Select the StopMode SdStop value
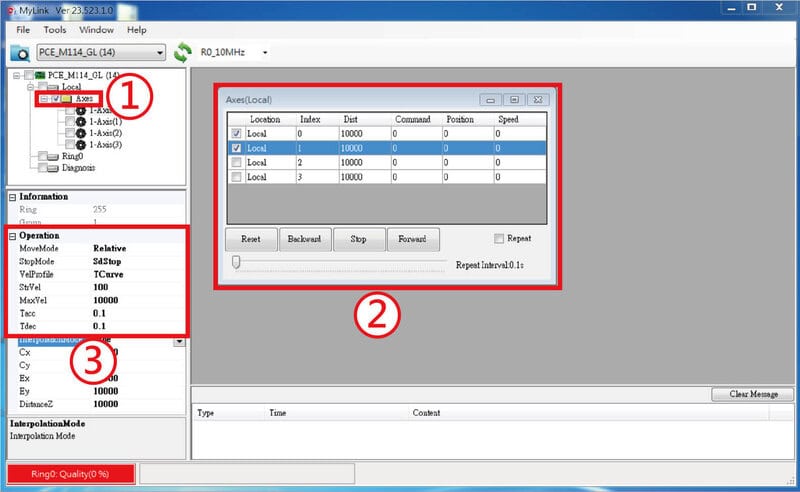This screenshot has height=492, width=800. pos(107,261)
